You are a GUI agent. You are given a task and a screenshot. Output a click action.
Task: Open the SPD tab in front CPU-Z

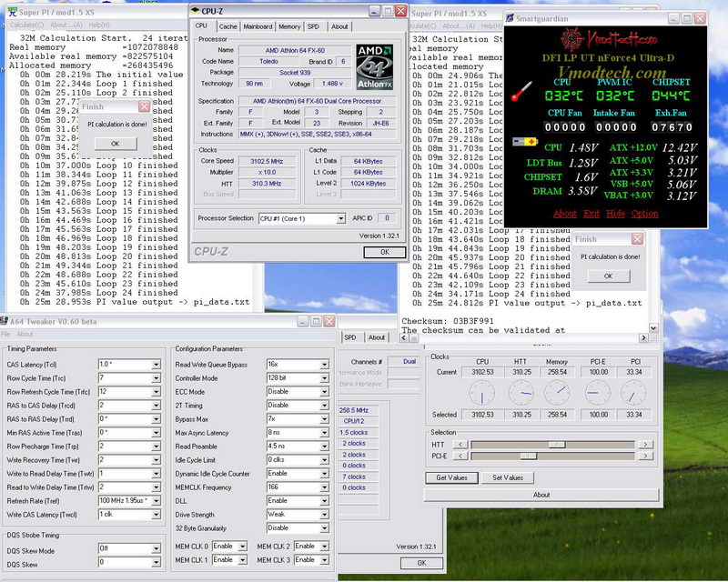click(313, 26)
